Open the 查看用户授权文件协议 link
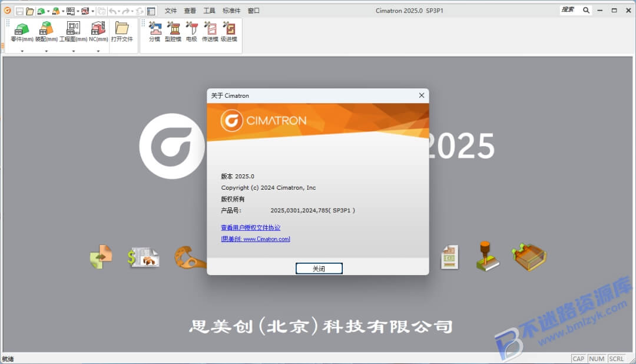The height and width of the screenshot is (364, 636). click(x=251, y=228)
